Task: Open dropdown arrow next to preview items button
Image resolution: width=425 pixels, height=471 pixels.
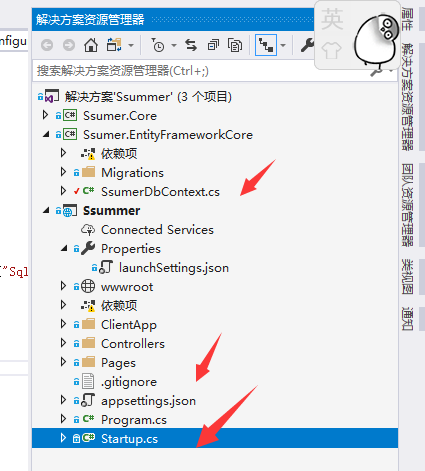Action: pyautogui.click(x=283, y=45)
